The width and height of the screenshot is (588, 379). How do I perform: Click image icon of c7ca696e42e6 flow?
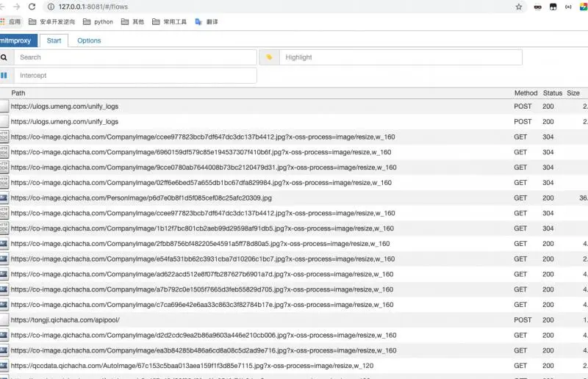(4, 304)
